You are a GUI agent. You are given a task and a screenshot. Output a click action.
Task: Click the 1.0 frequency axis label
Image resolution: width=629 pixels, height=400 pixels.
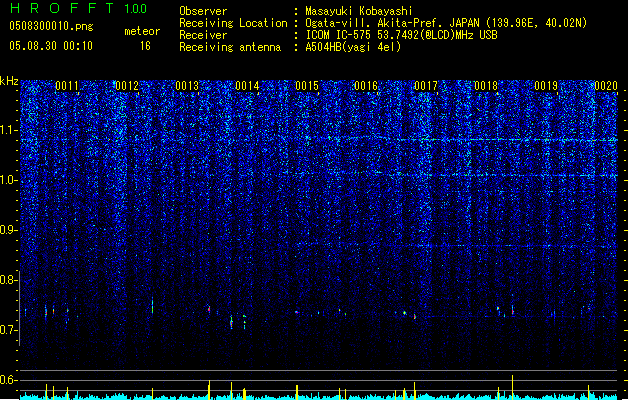pyautogui.click(x=9, y=181)
